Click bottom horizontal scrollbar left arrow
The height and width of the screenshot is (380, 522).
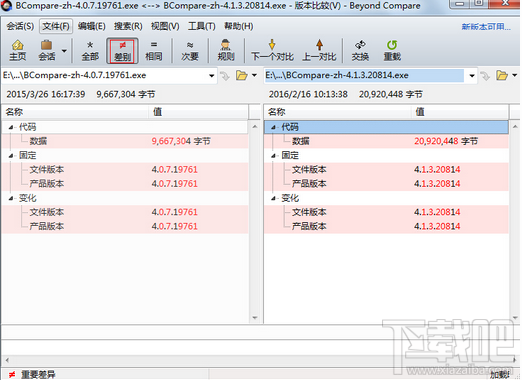[7, 360]
